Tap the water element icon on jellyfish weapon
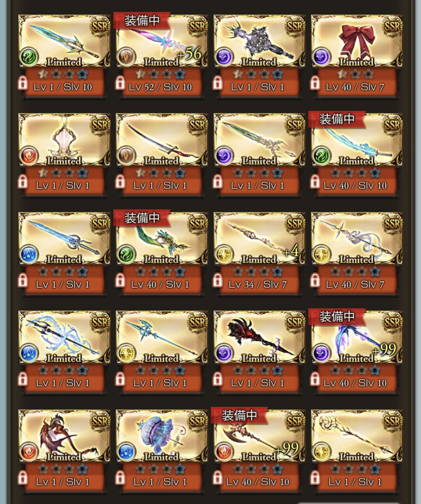The height and width of the screenshot is (504, 421). pos(126,452)
